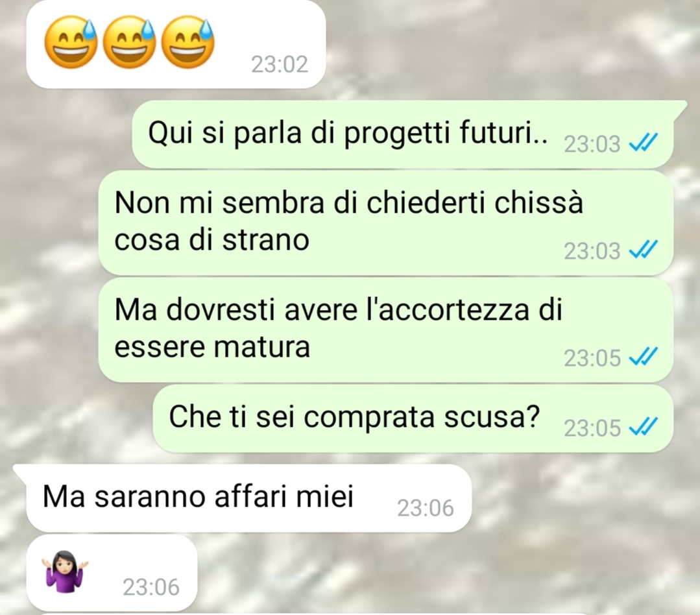This screenshot has width=700, height=615.
Task: Tap the 23:03 timestamp on 'progetti futuri' message
Action: pos(592,144)
